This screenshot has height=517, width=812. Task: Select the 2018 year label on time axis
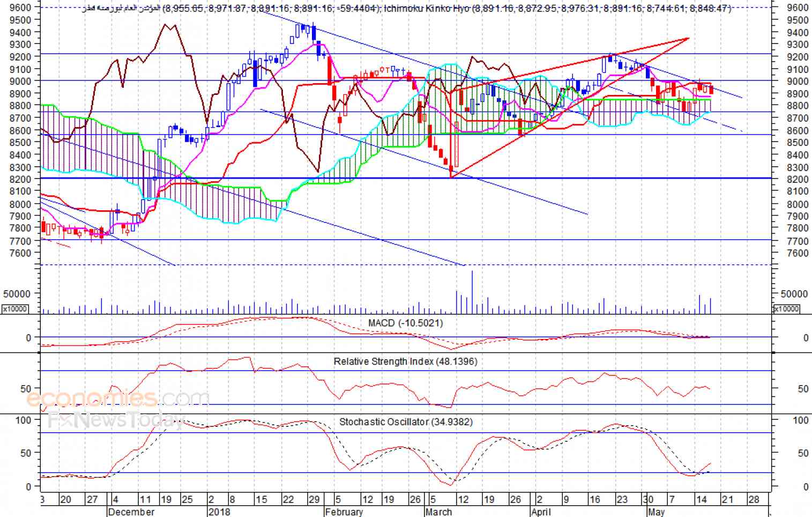tap(219, 512)
